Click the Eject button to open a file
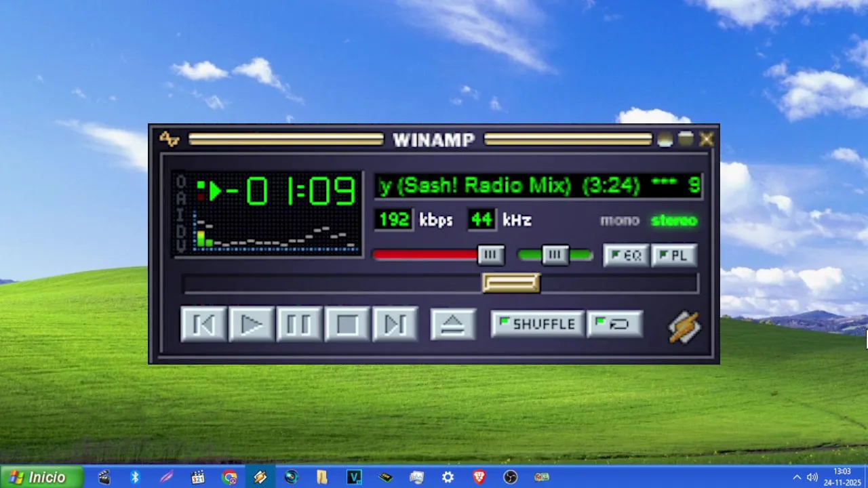Screen dimensions: 868x488 (453, 325)
